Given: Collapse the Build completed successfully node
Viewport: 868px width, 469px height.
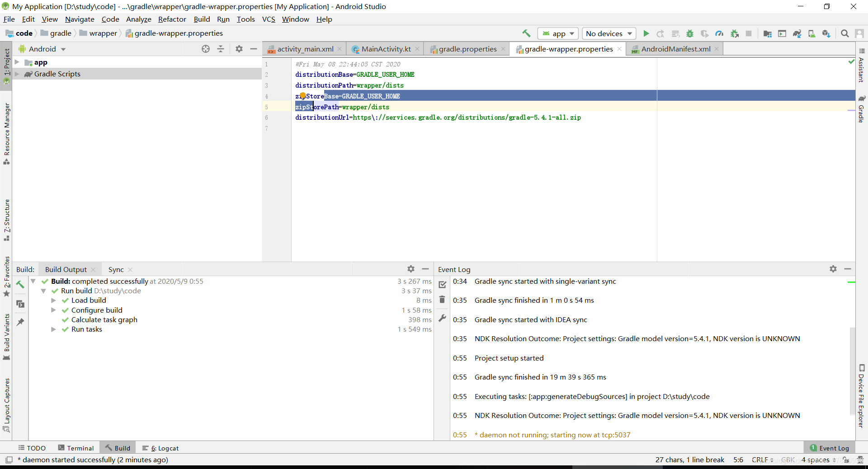Looking at the screenshot, I should 33,281.
